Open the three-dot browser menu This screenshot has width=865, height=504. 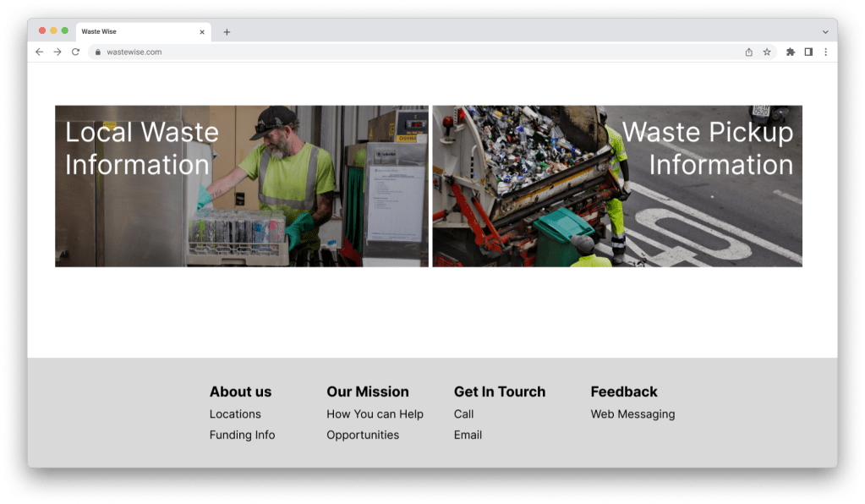pyautogui.click(x=826, y=52)
